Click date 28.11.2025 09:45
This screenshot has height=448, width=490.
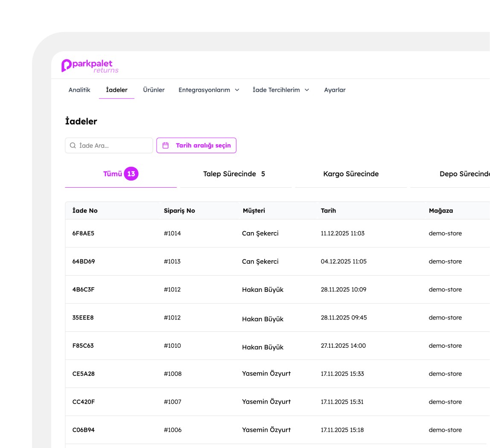coord(344,318)
